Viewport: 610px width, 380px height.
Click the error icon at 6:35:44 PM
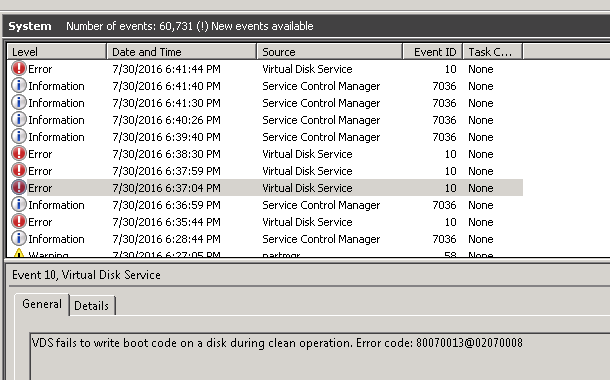point(19,221)
